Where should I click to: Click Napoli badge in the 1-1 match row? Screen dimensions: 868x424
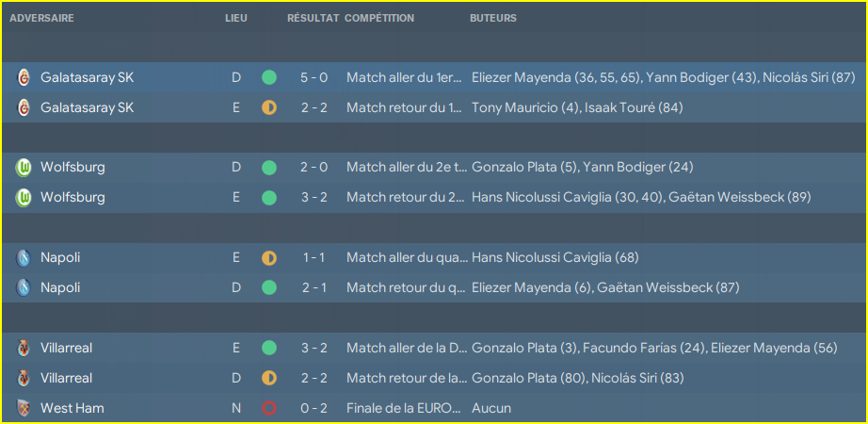[24, 258]
